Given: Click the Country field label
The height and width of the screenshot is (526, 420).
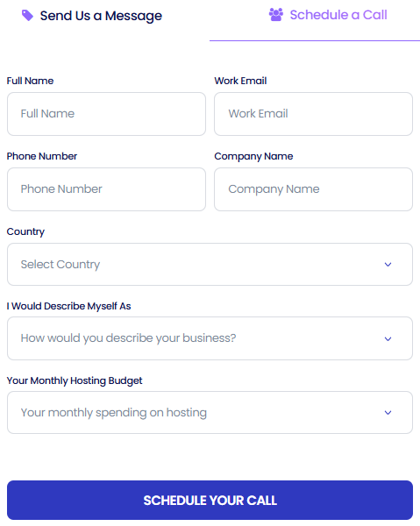Looking at the screenshot, I should [x=25, y=231].
